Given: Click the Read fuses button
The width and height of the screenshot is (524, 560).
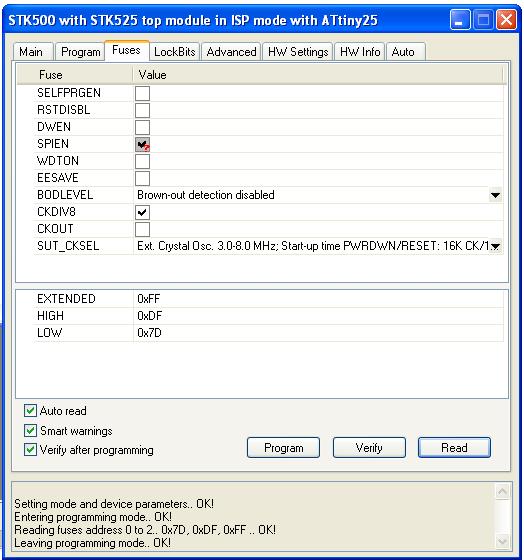Looking at the screenshot, I should pyautogui.click(x=454, y=448).
